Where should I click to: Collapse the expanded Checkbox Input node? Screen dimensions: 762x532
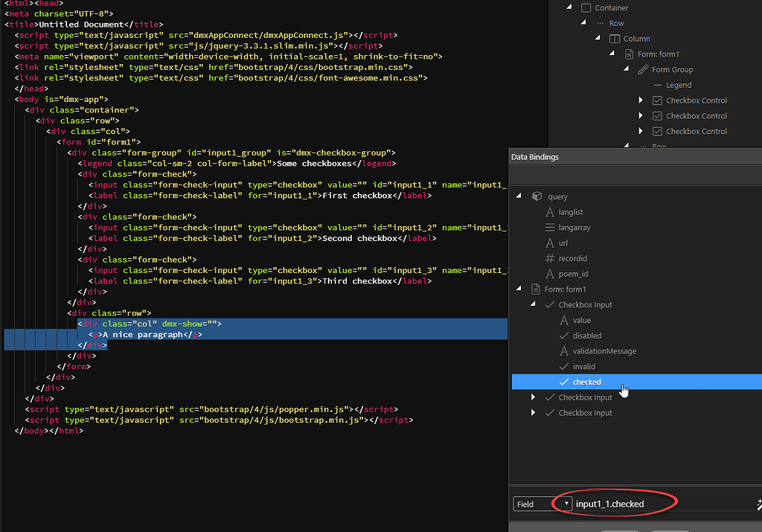click(533, 304)
